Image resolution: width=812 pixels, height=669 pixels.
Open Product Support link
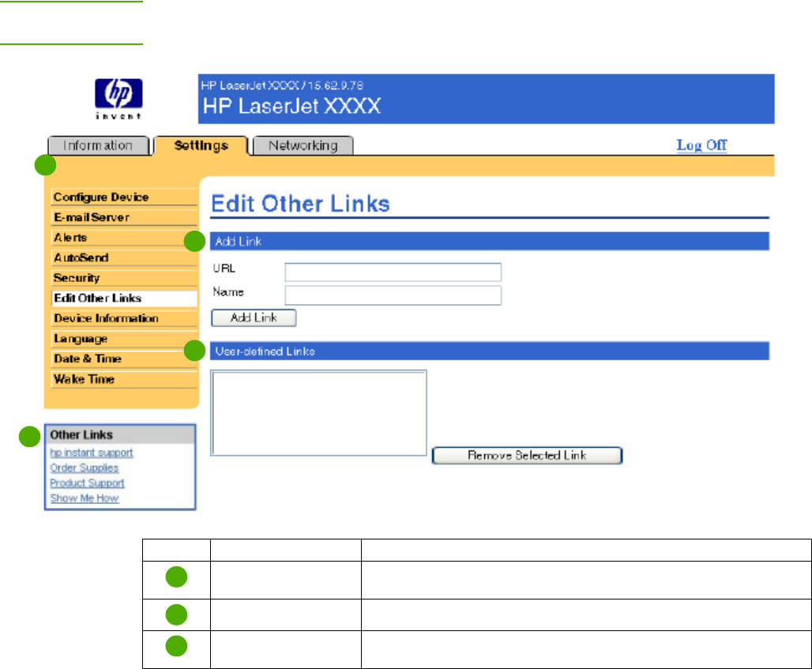pos(88,483)
